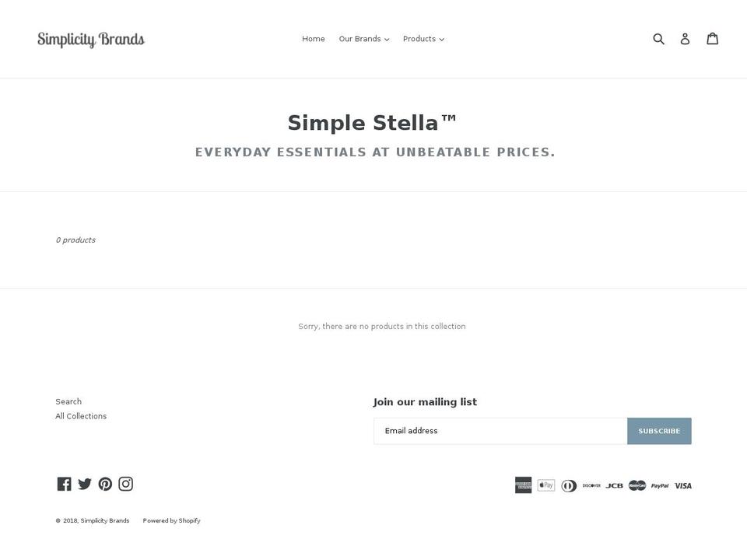Open the All Collections link
This screenshot has width=747, height=560.
coord(81,415)
